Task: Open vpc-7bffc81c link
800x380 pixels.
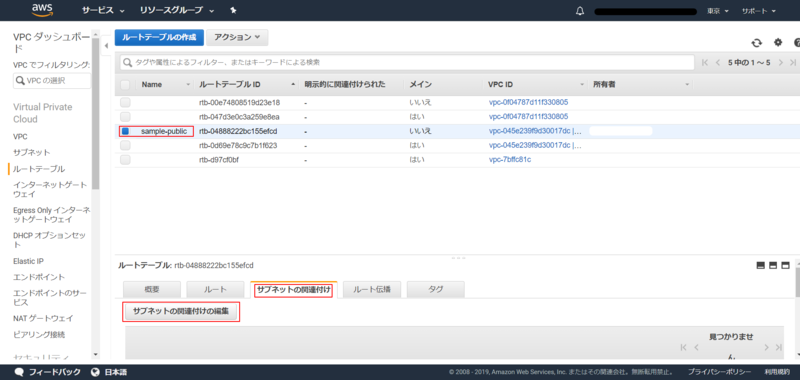Action: pyautogui.click(x=510, y=160)
